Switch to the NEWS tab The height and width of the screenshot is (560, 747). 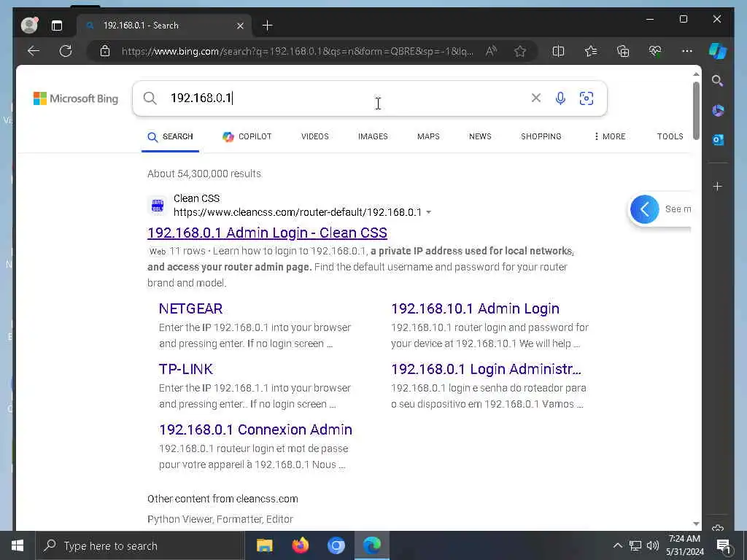[x=480, y=136]
